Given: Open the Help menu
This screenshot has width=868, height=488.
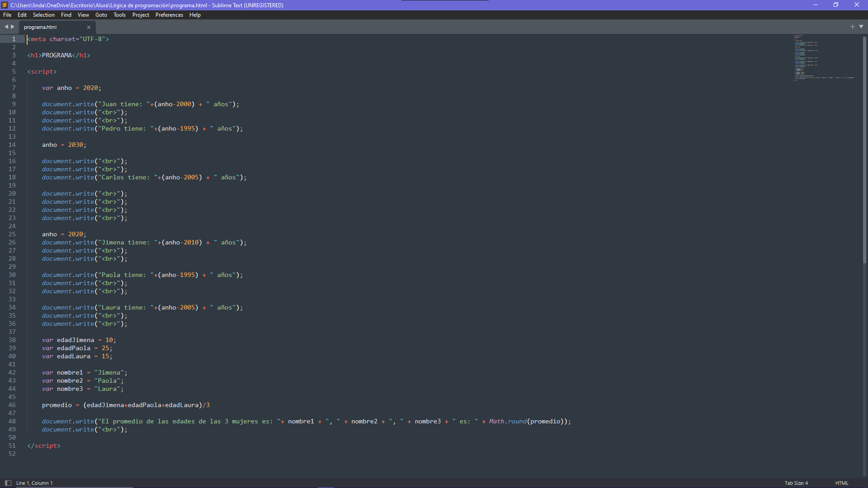Looking at the screenshot, I should (195, 15).
